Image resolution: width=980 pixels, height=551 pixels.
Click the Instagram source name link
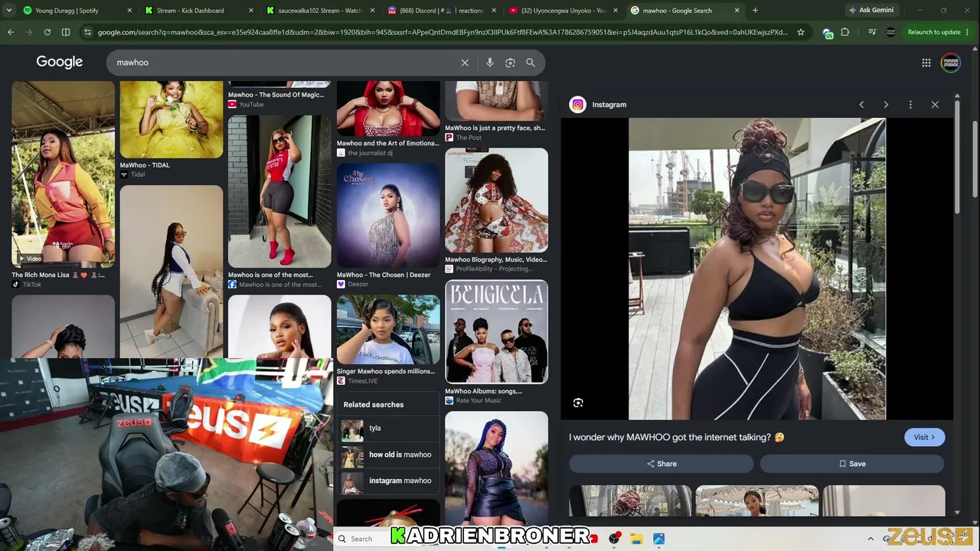(x=609, y=105)
